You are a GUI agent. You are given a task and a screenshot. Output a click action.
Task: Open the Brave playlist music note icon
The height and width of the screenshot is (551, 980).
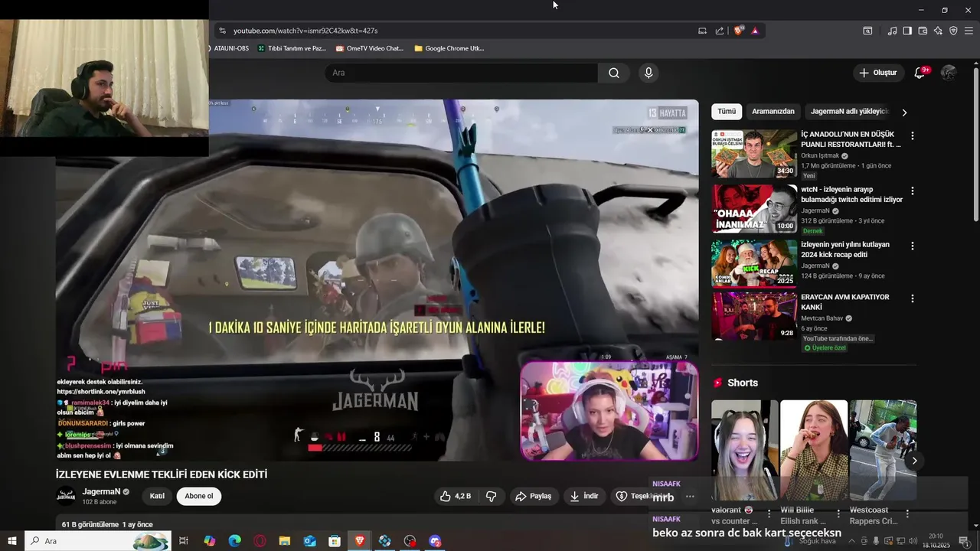(x=892, y=31)
